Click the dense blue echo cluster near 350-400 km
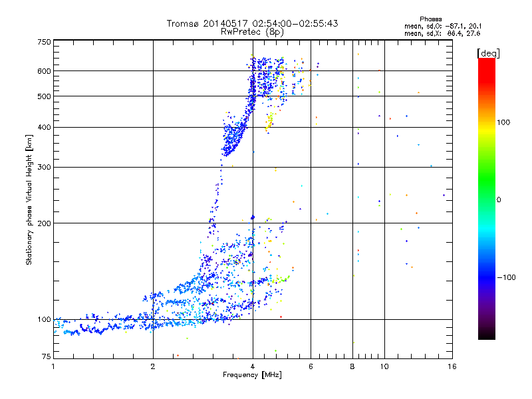 (x=233, y=136)
